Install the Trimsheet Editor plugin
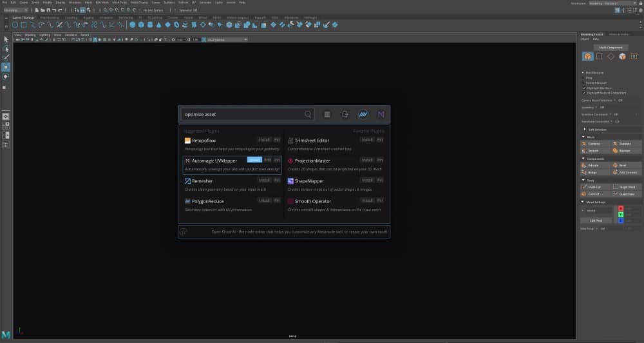This screenshot has height=343, width=644. (367, 140)
